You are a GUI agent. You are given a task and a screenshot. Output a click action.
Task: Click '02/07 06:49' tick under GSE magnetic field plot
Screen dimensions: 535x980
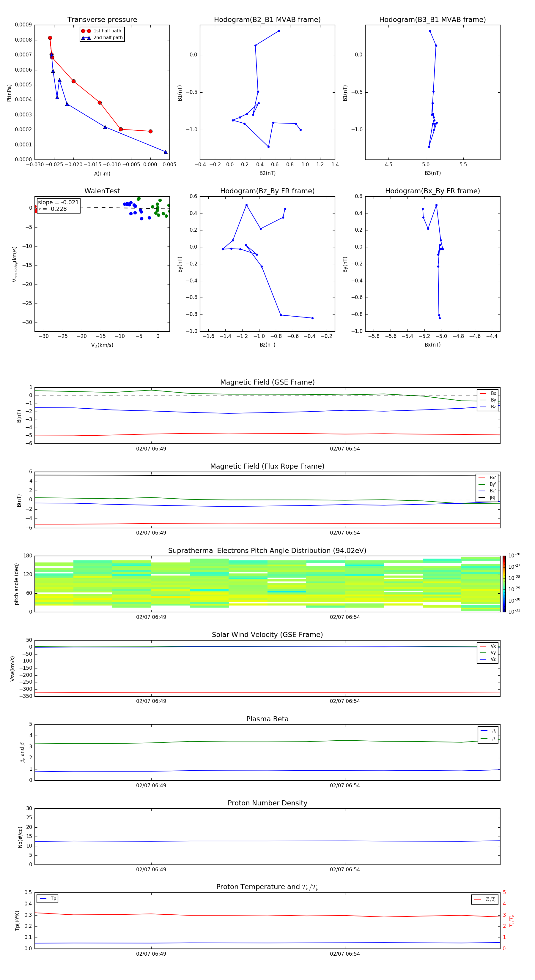coord(151,449)
